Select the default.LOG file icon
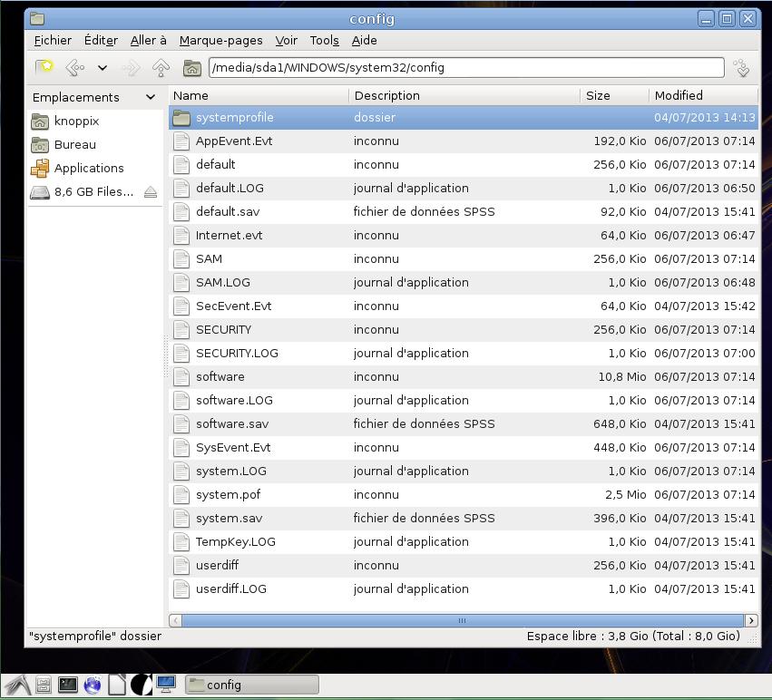 point(181,189)
